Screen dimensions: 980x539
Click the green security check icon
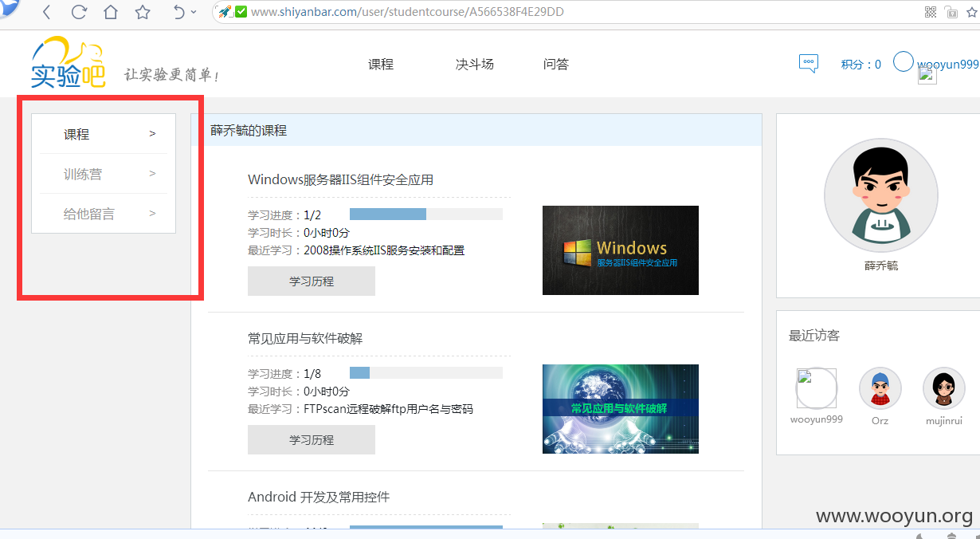pyautogui.click(x=241, y=12)
